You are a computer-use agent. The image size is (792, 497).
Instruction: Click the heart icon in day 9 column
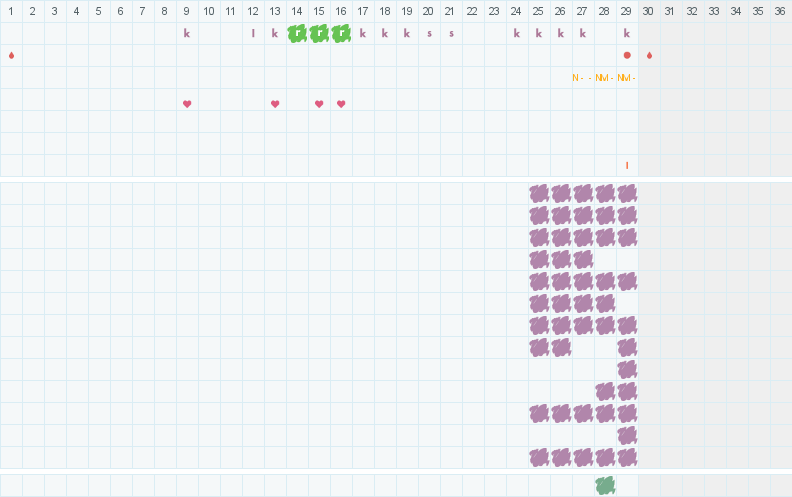coord(187,104)
